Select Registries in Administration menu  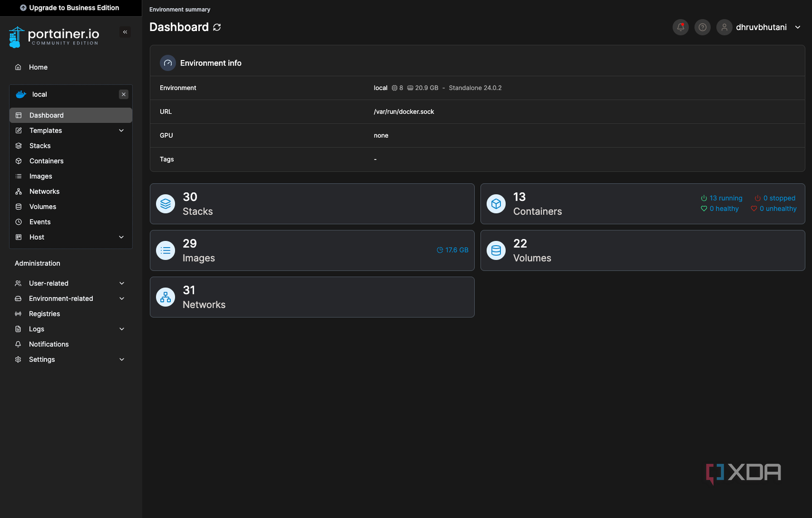coord(44,314)
